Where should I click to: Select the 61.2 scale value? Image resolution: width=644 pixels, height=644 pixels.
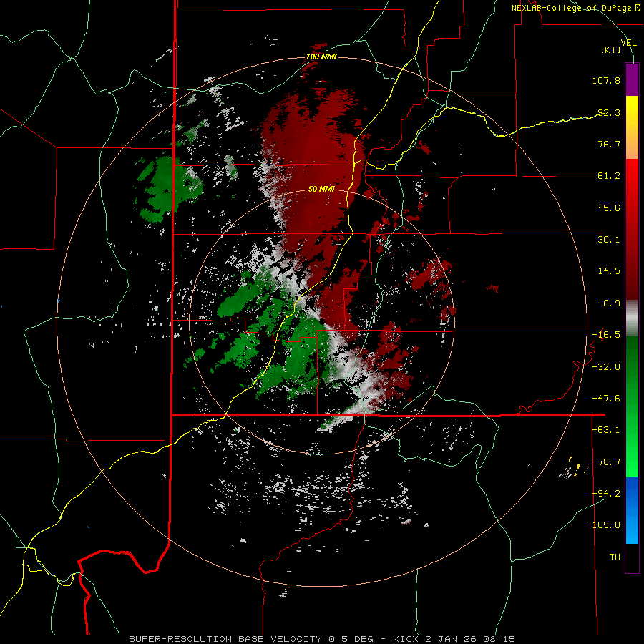pyautogui.click(x=609, y=176)
